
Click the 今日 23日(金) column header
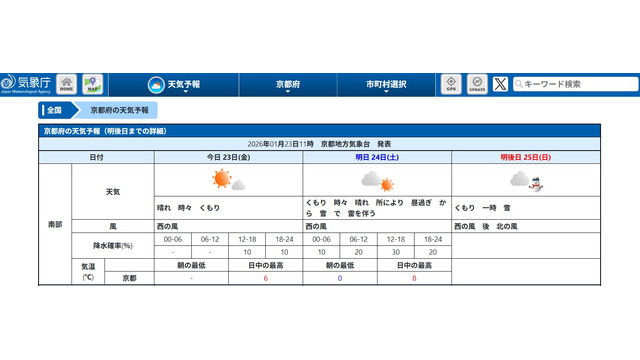click(229, 157)
